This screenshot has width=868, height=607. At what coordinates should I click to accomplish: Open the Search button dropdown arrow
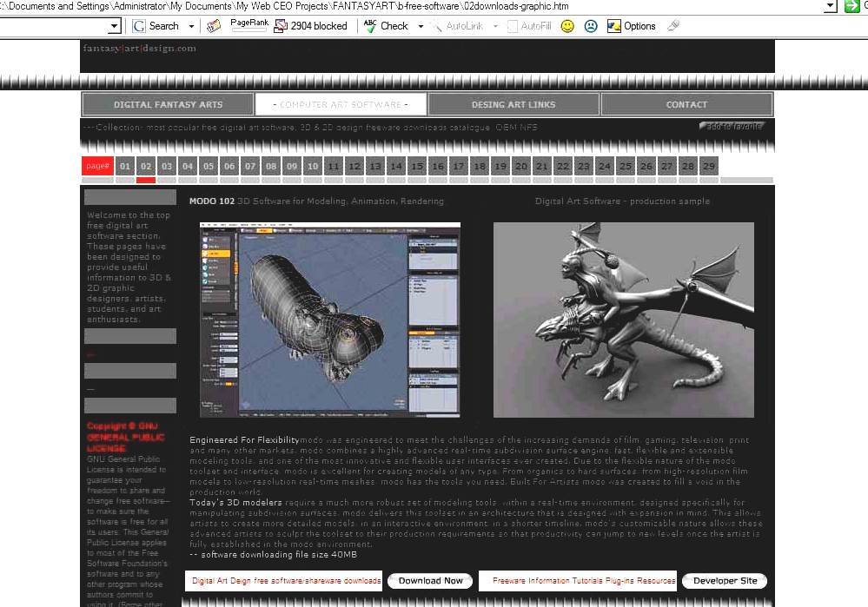pyautogui.click(x=191, y=26)
